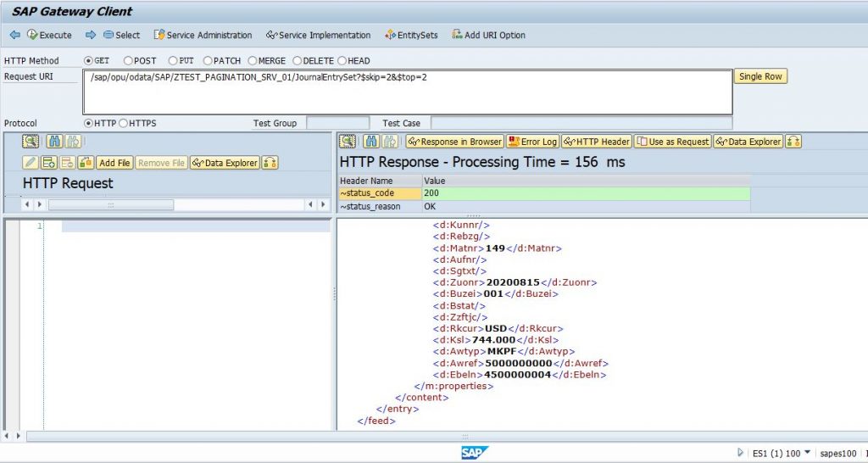Click the Single Row button
This screenshot has height=463, width=868.
(x=760, y=76)
